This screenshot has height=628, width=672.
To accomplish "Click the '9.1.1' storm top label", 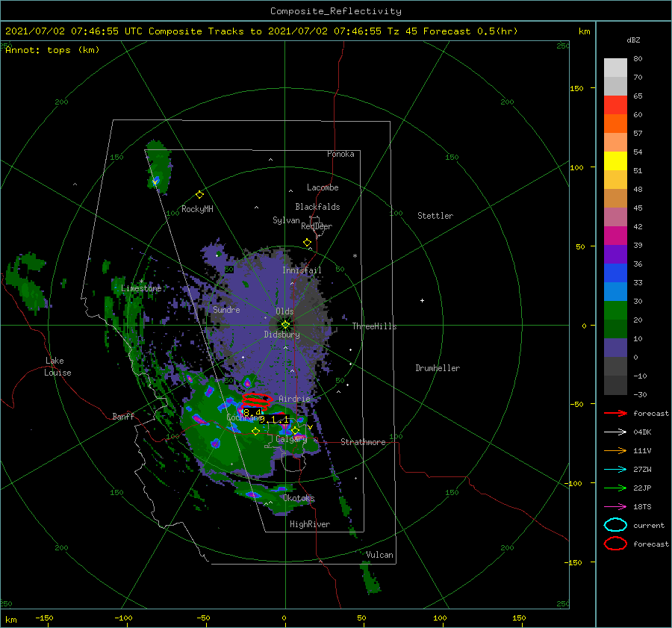I will [274, 420].
